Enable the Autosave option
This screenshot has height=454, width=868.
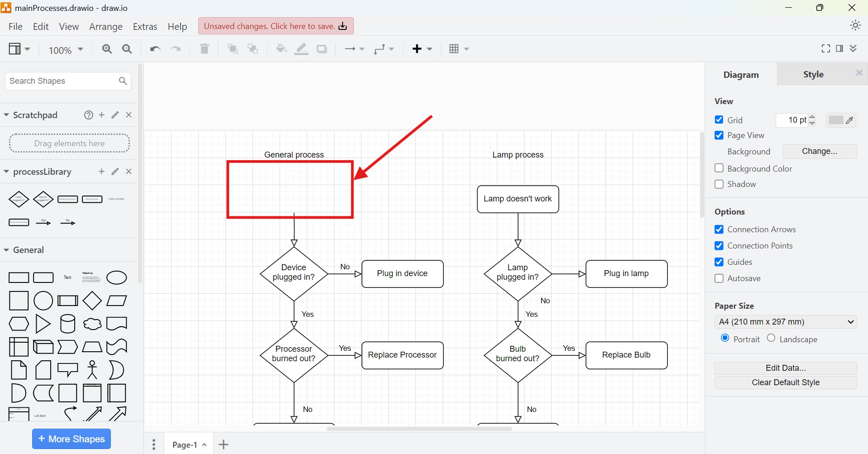point(719,278)
